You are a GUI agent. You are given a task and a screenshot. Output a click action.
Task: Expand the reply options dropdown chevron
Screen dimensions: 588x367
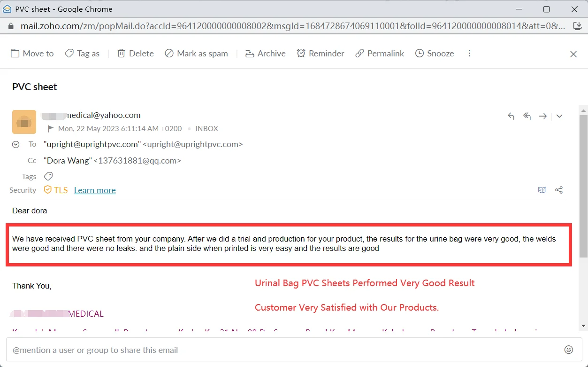click(559, 116)
